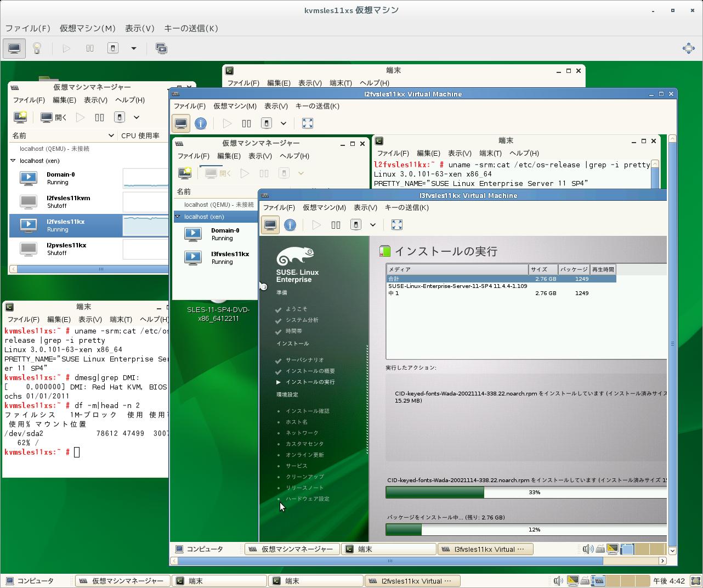Open info icon in l3fvsles11kx toolbar
The image size is (703, 588).
(290, 225)
